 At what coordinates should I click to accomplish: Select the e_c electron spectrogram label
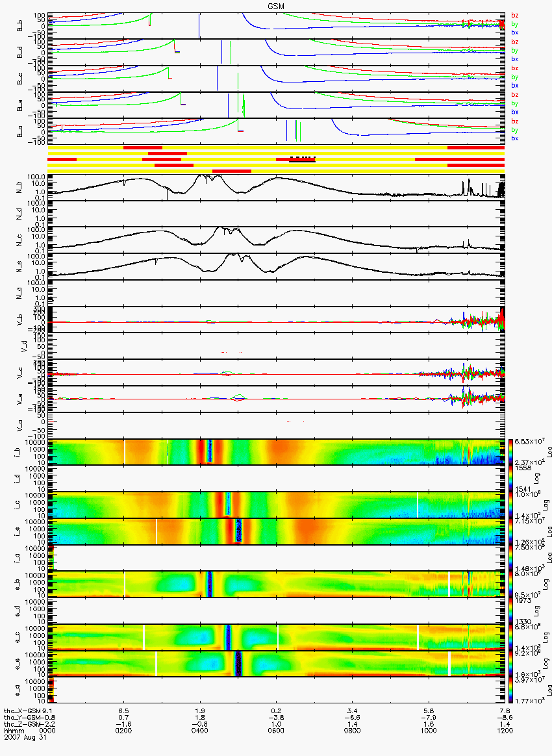pyautogui.click(x=18, y=637)
